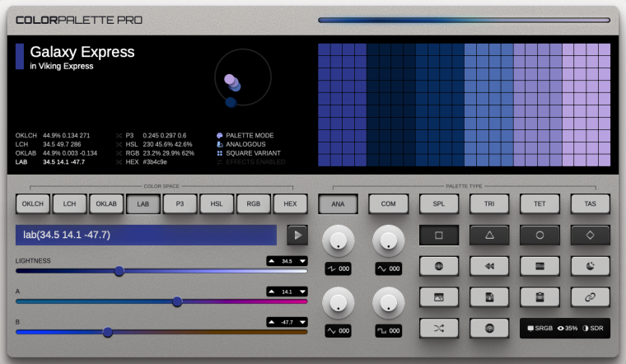626x364 pixels.
Task: Select the square palette variant icon
Action: pyautogui.click(x=439, y=236)
